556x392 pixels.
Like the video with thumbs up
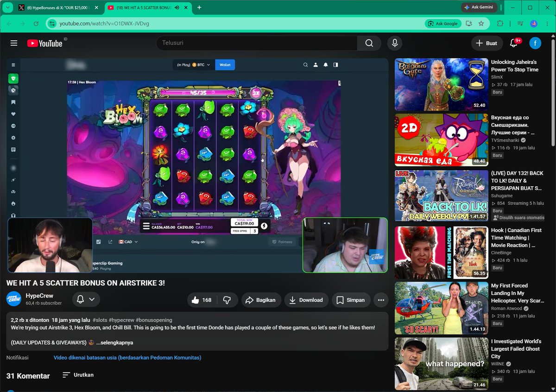coord(201,300)
